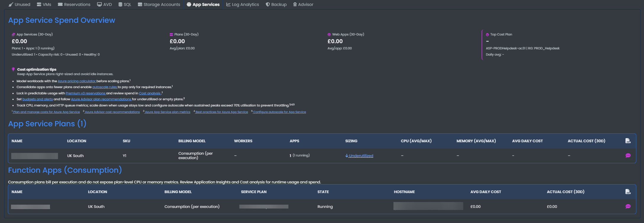Export App Service Plans table to CSV
Viewport: 644px width, 223px height.
628,141
